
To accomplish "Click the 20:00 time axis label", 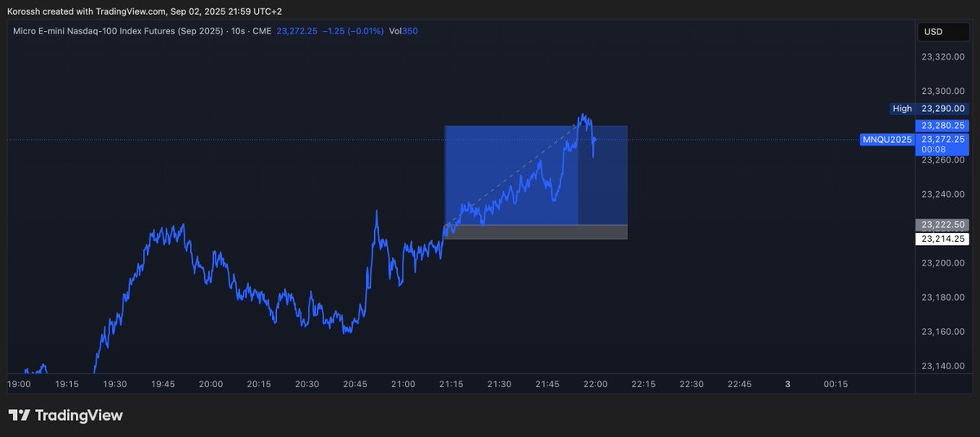I will point(211,385).
